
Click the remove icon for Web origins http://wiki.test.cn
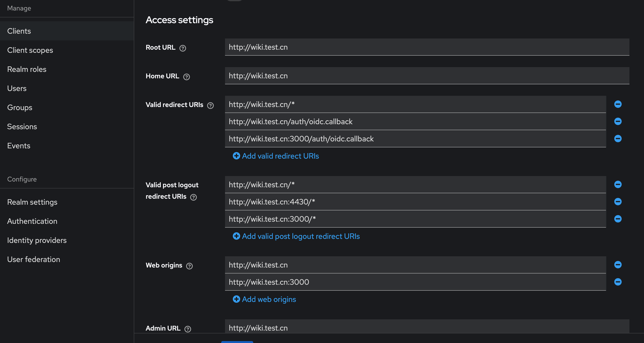(x=618, y=265)
